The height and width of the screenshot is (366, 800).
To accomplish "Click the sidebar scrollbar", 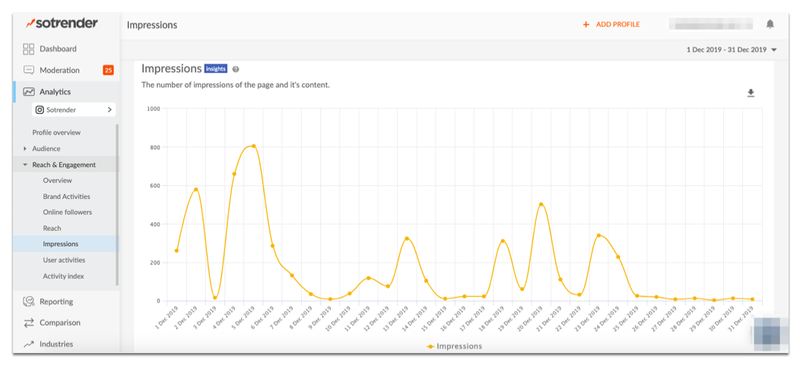I will pos(117,204).
